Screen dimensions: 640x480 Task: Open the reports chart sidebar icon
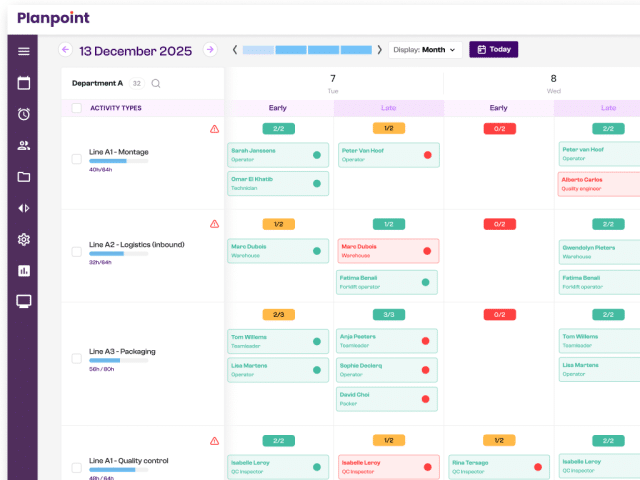23,270
